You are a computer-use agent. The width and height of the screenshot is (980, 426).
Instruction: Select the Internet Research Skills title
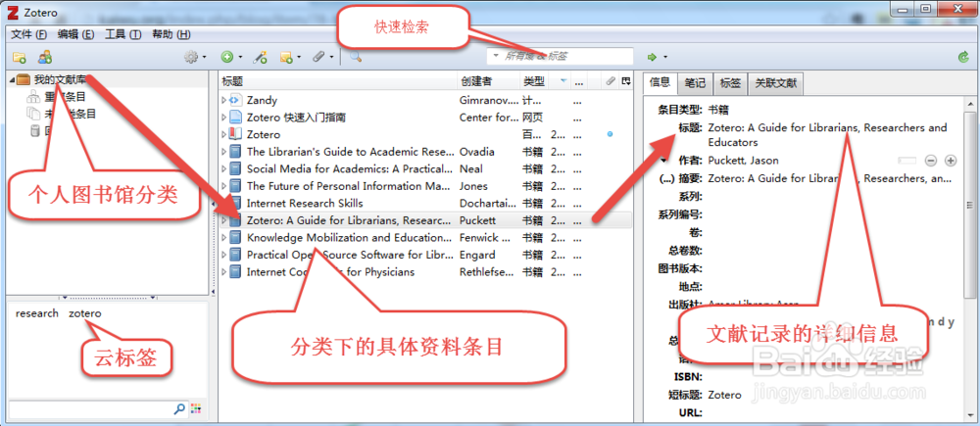click(x=305, y=203)
